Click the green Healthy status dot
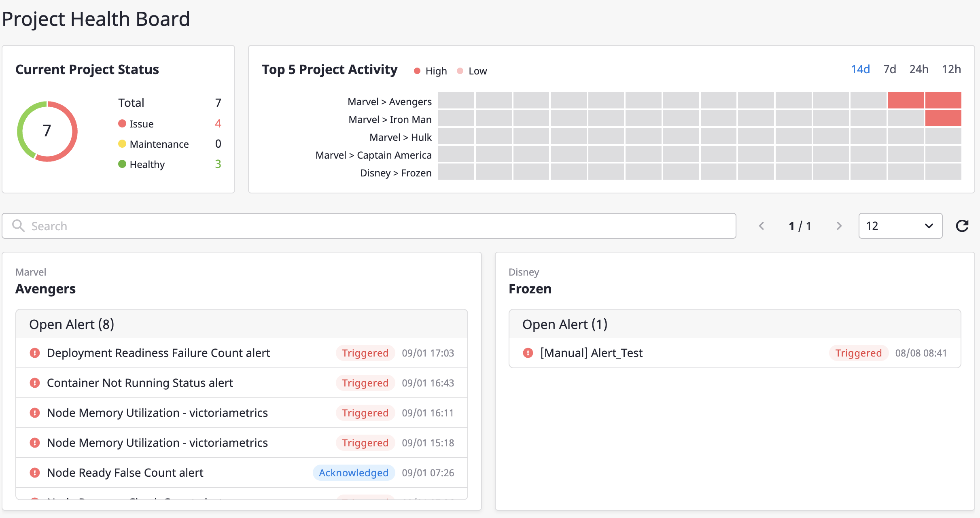 (x=122, y=164)
